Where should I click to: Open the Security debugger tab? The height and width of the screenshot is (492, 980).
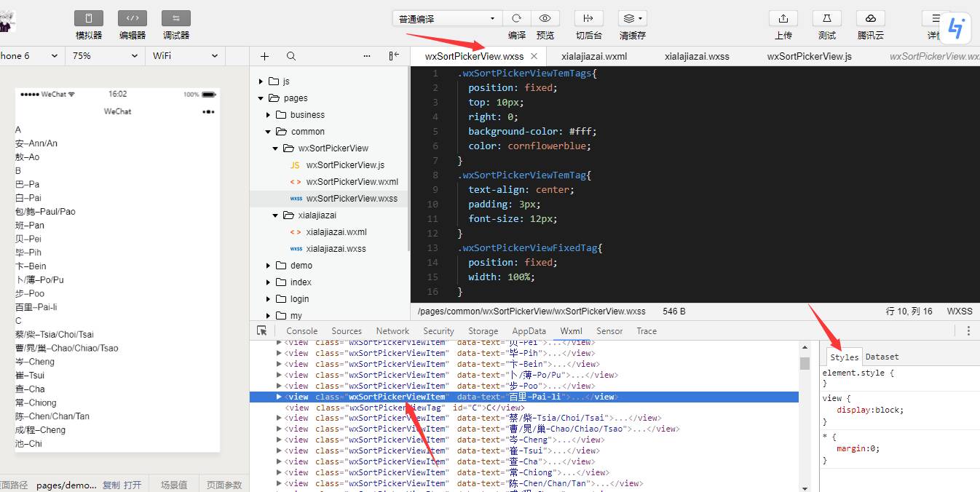(438, 331)
